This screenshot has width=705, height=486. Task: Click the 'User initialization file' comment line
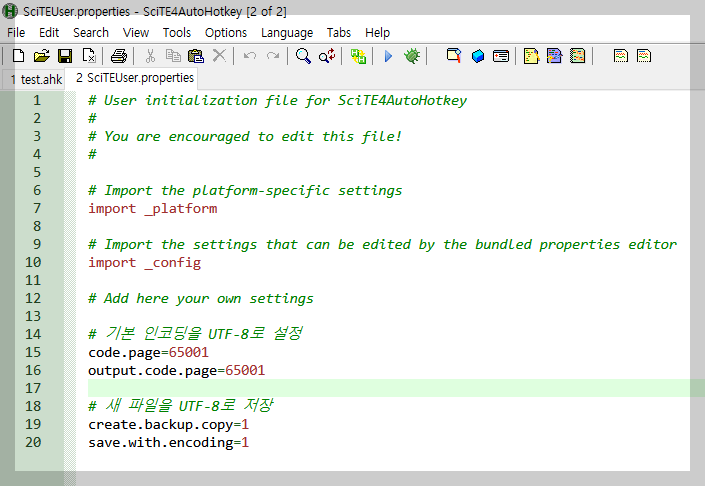tap(277, 100)
